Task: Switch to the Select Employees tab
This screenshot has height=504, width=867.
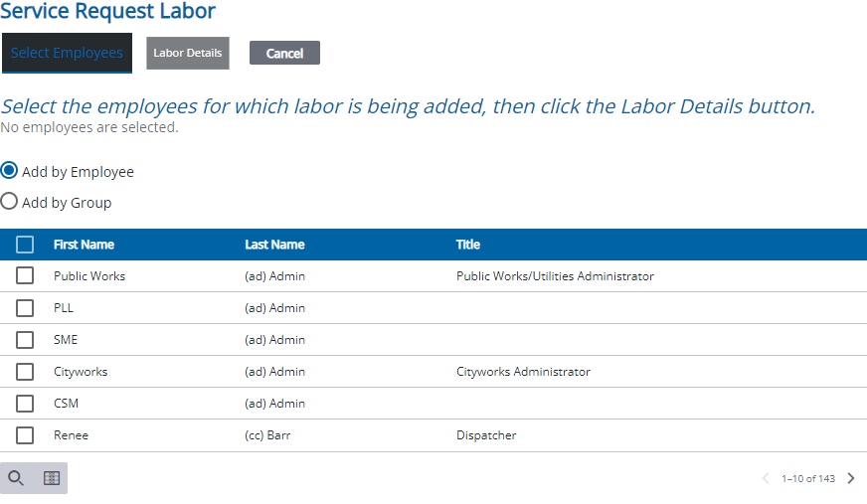Action: 67,53
